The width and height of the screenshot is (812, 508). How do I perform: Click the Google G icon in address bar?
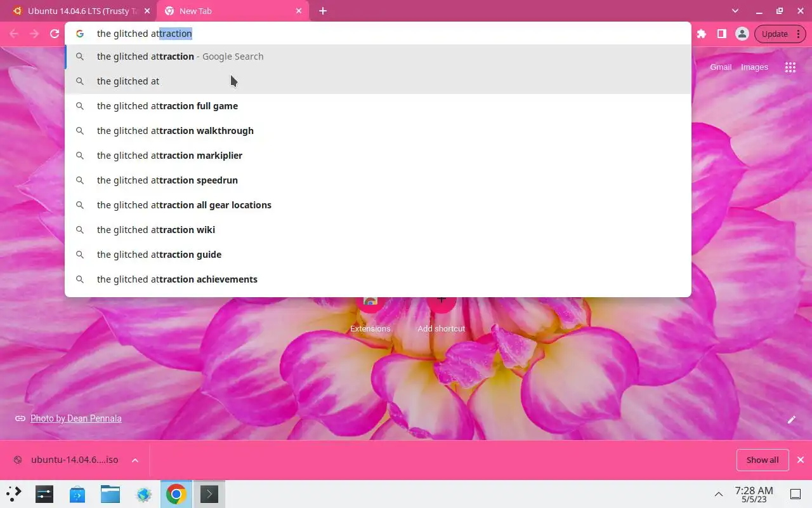80,34
